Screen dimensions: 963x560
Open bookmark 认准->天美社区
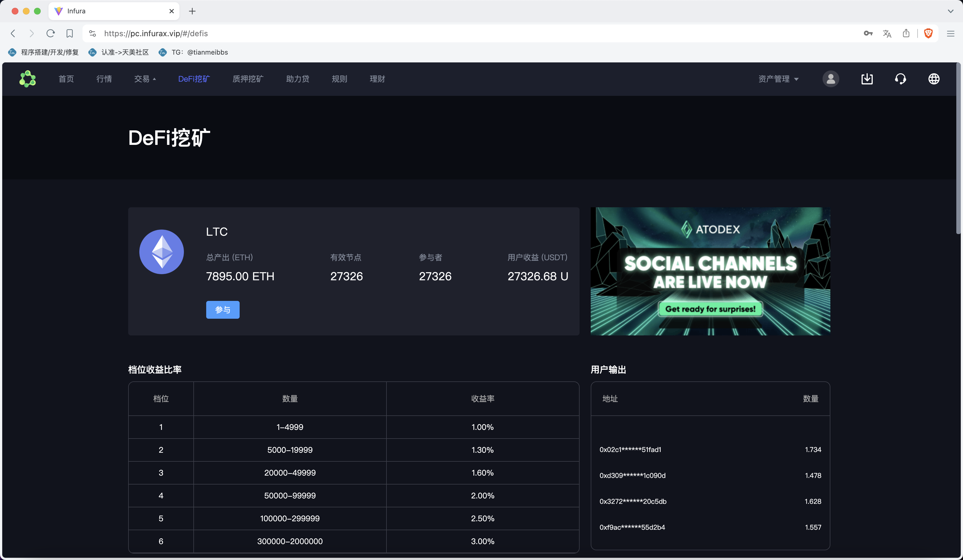point(118,52)
